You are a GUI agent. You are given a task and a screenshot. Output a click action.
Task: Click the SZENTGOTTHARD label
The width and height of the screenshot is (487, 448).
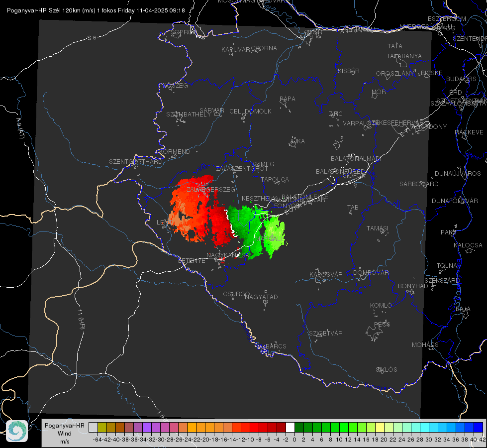pyautogui.click(x=136, y=162)
